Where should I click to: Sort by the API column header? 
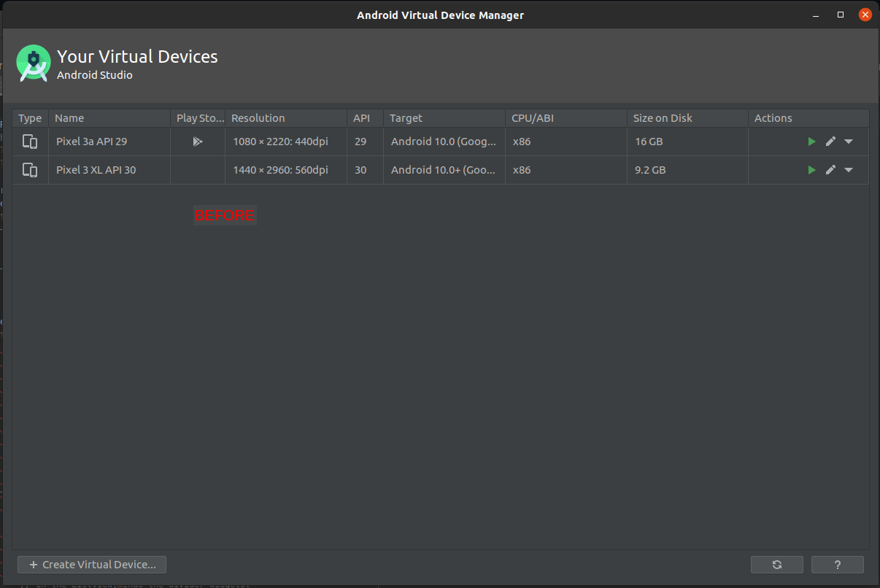click(366, 118)
